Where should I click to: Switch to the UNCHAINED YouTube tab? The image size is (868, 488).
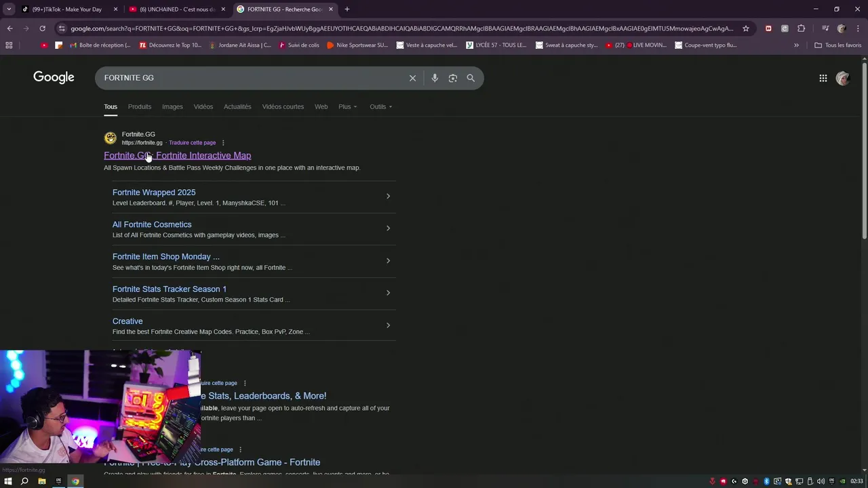click(x=178, y=9)
